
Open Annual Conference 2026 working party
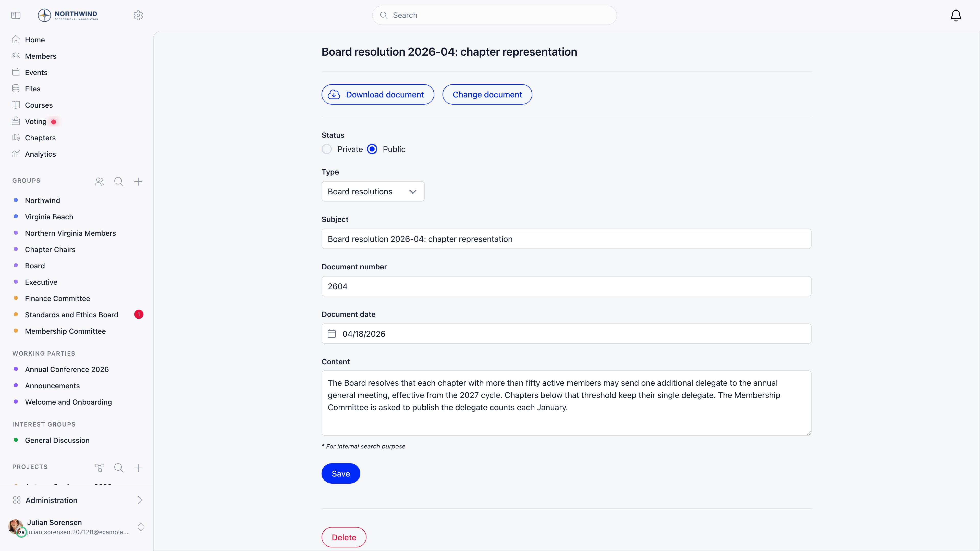pos(67,369)
